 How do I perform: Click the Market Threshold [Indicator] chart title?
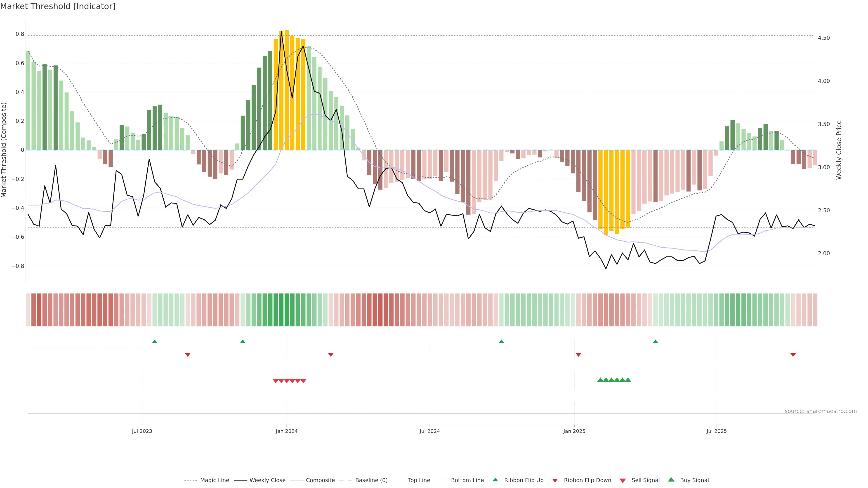[x=58, y=6]
